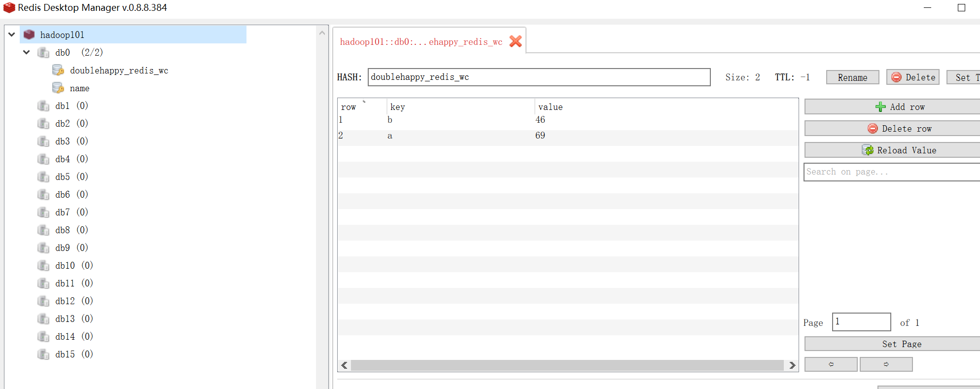The height and width of the screenshot is (389, 980).
Task: Click the db14 database icon
Action: 43,336
